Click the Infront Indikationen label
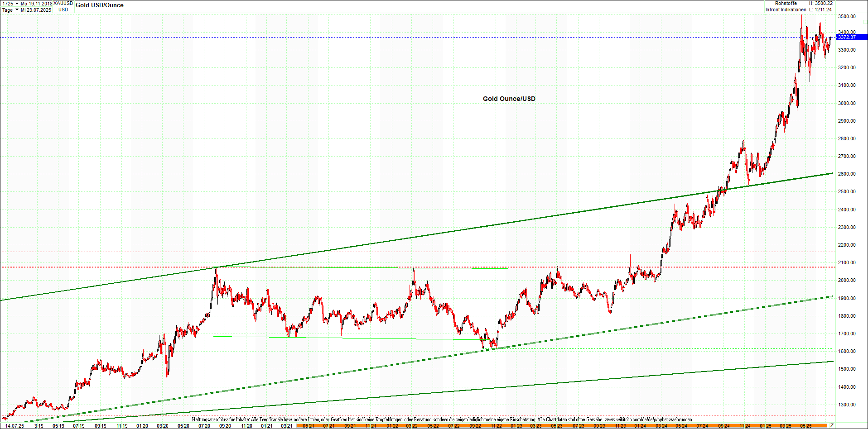The height and width of the screenshot is (429, 868). [x=785, y=9]
